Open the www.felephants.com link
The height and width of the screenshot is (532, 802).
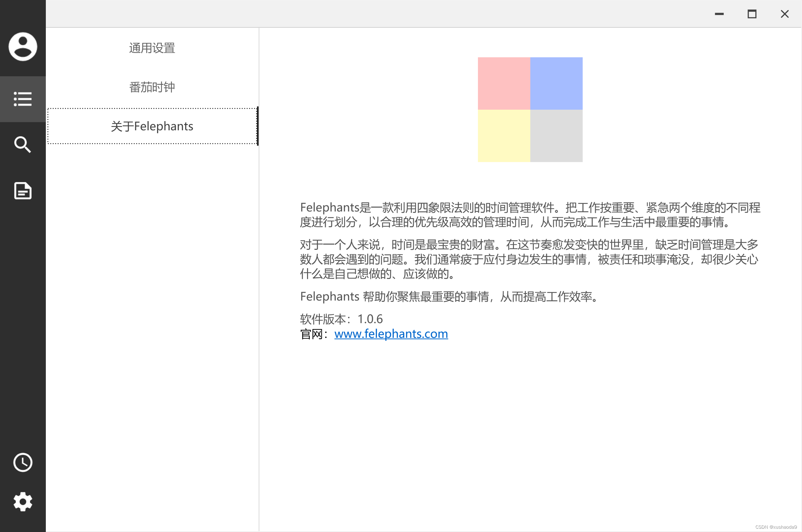pos(391,334)
